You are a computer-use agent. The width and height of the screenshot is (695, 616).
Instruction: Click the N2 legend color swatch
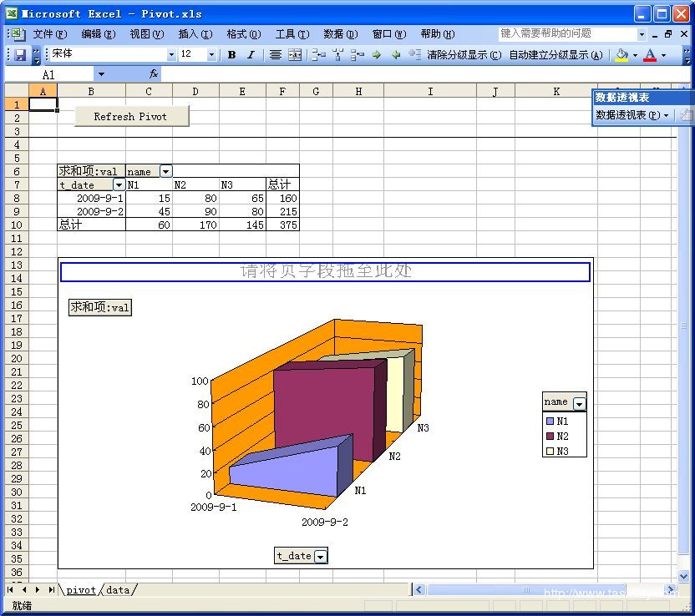[x=550, y=436]
